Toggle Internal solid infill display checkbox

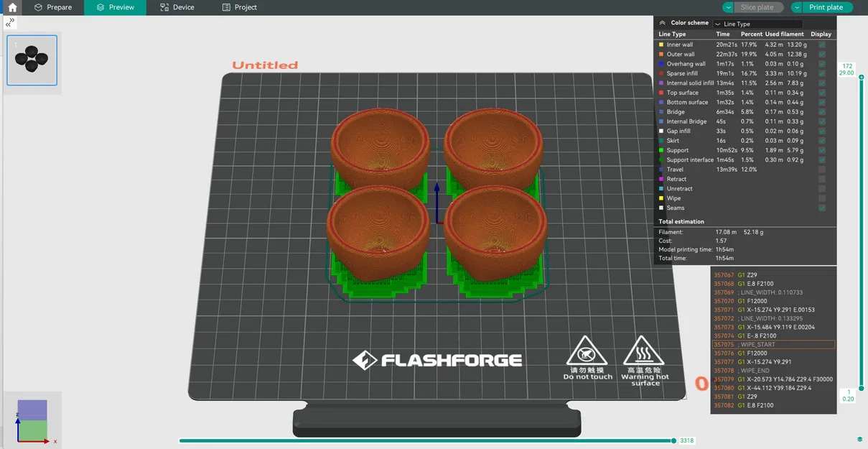[822, 83]
